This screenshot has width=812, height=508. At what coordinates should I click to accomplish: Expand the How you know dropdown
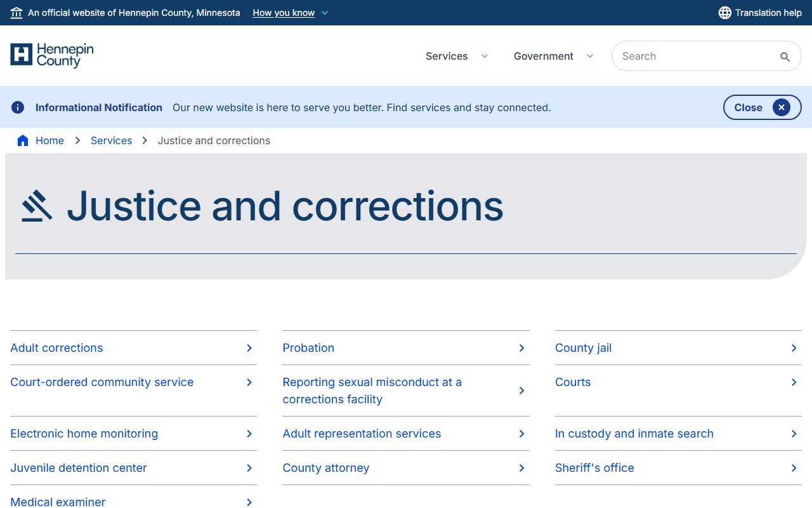[291, 13]
